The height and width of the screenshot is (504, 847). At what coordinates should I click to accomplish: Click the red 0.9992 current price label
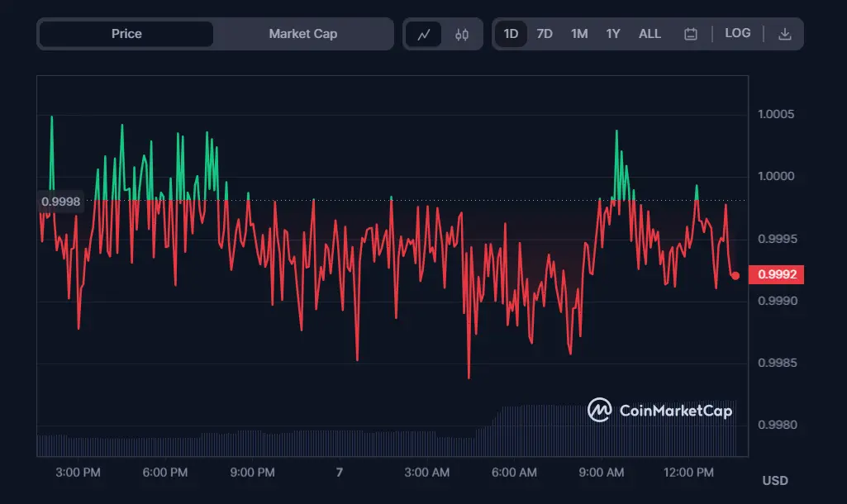click(776, 274)
